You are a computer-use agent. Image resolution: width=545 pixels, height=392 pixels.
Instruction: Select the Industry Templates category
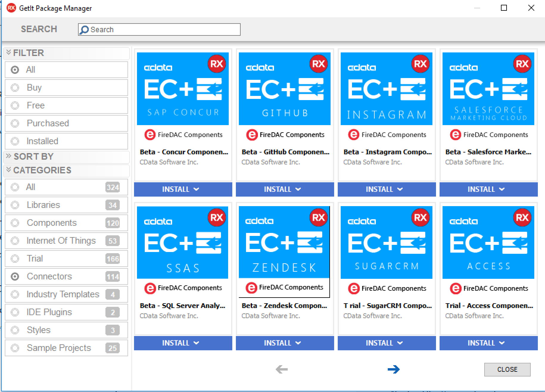[66, 294]
